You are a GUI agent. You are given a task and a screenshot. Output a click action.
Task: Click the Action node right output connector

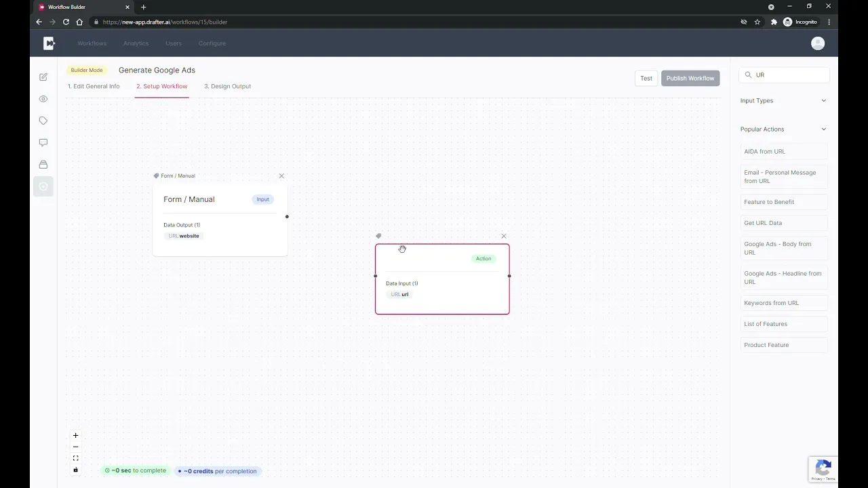(x=509, y=276)
